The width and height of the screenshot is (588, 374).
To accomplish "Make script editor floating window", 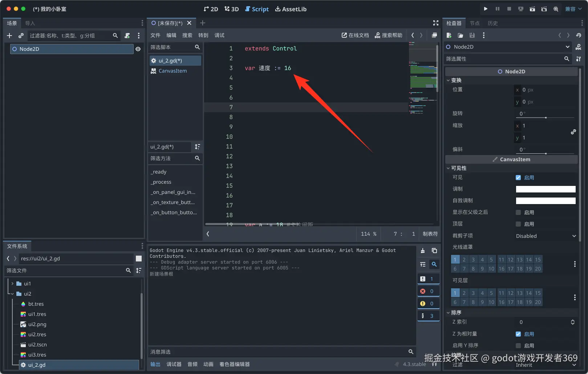I will click(x=434, y=35).
